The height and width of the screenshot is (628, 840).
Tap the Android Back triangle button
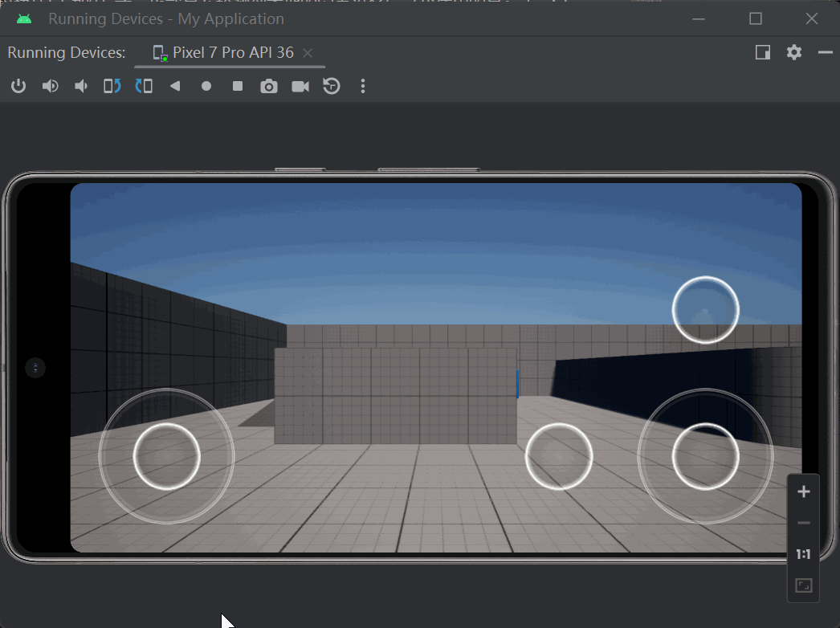pyautogui.click(x=175, y=86)
